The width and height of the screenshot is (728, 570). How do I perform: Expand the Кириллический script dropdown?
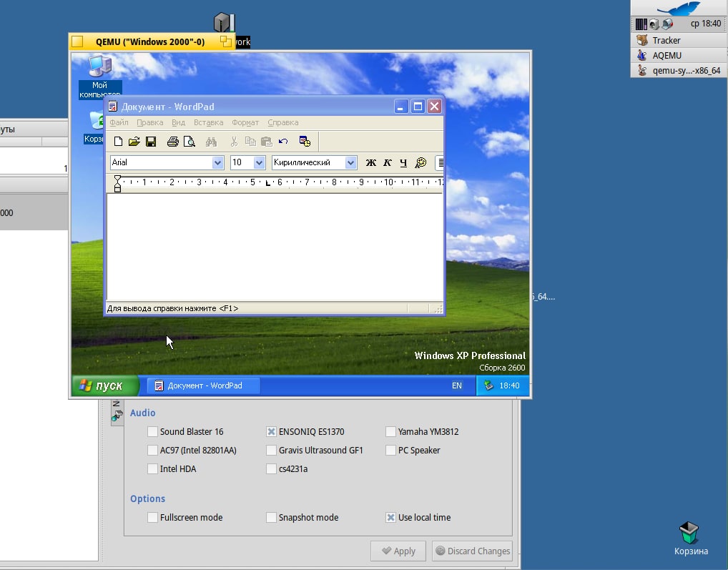click(350, 162)
